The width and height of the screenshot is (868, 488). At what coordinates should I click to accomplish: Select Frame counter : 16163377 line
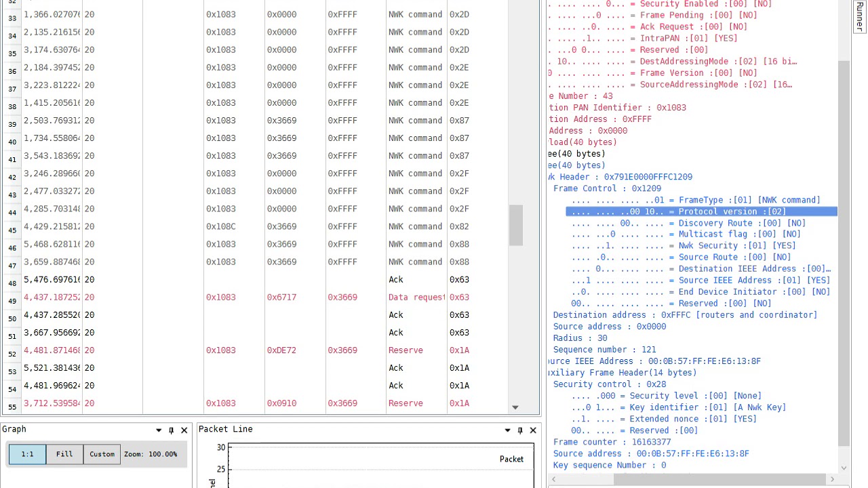[612, 442]
